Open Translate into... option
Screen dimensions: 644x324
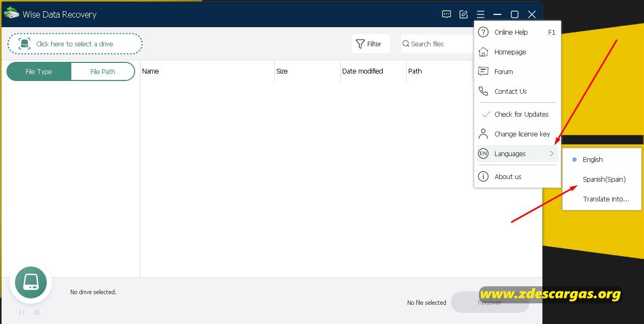(x=602, y=199)
